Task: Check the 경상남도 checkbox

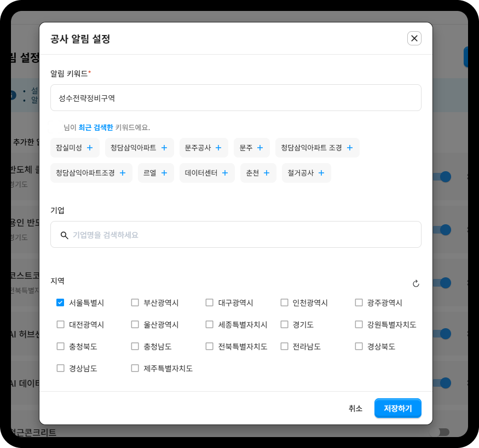Action: (x=60, y=368)
